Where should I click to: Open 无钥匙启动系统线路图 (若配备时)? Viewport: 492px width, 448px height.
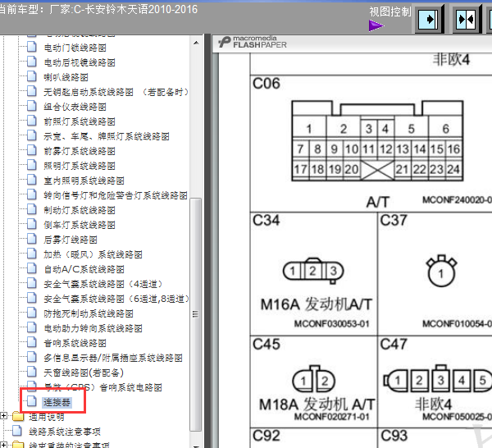(116, 92)
